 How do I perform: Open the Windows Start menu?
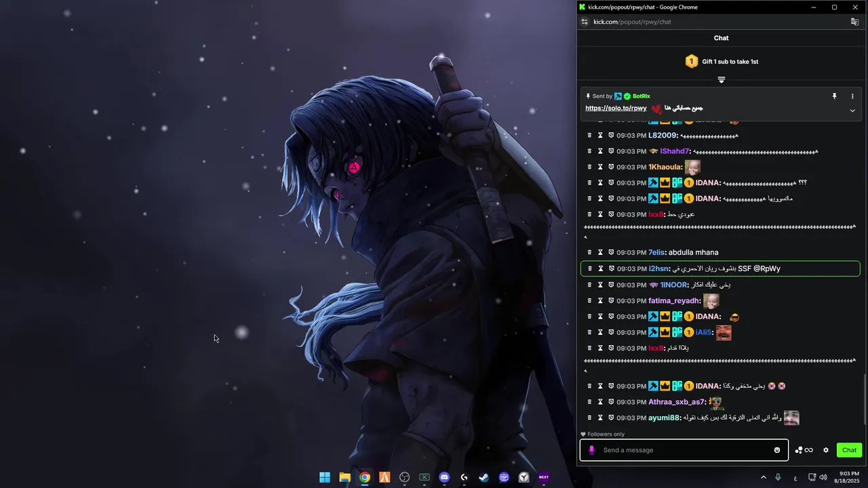[325, 477]
